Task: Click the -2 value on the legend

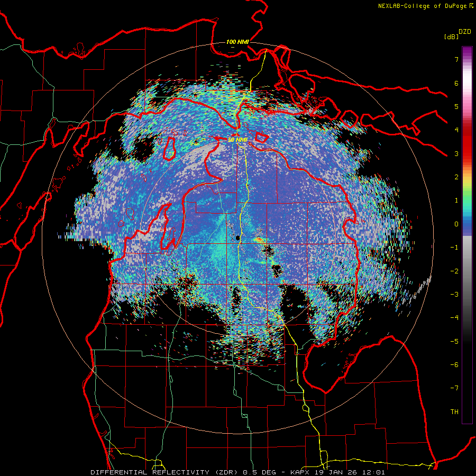Action: (x=454, y=271)
